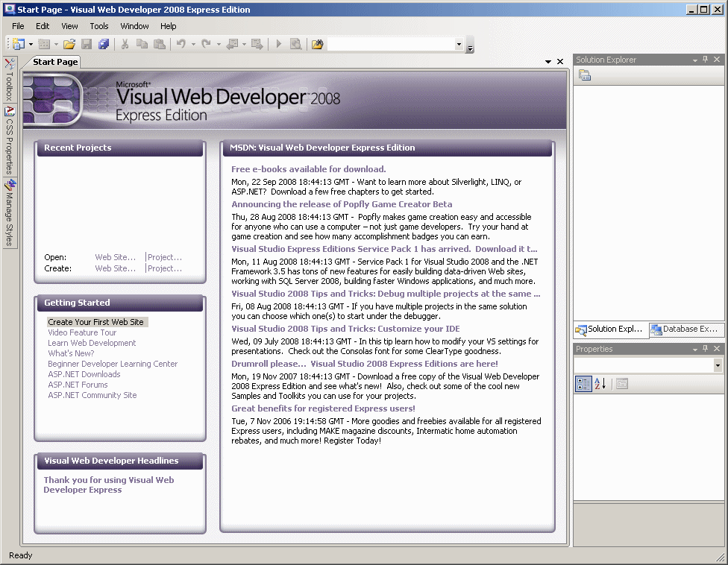
Task: Open Popfly Game Creator Beta announcement headline
Action: [342, 204]
